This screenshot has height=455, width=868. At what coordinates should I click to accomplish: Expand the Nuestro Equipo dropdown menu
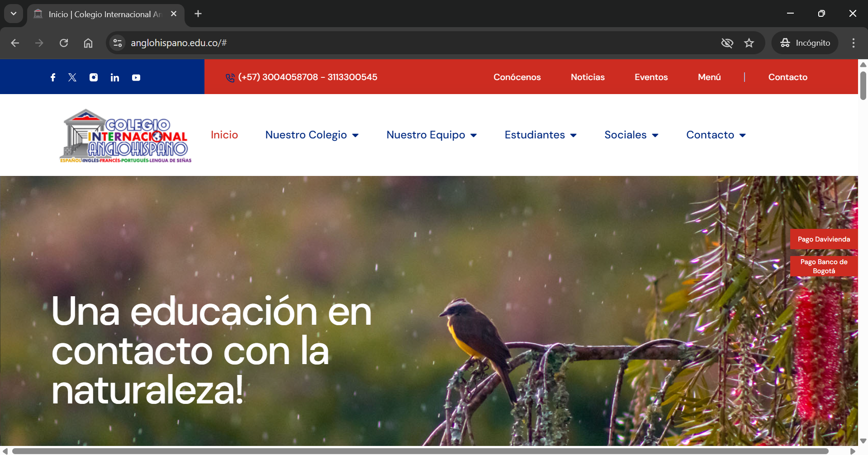[431, 135]
